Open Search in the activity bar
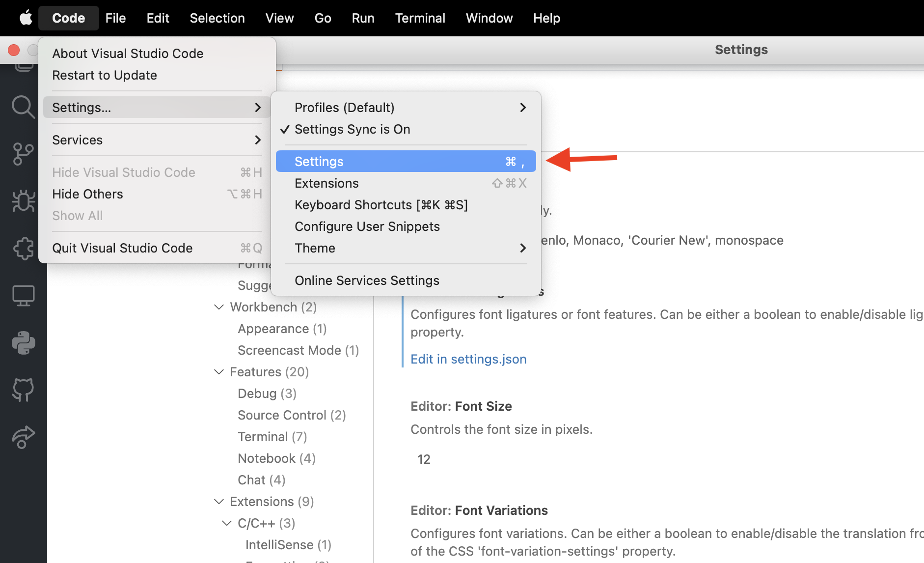 pyautogui.click(x=23, y=107)
